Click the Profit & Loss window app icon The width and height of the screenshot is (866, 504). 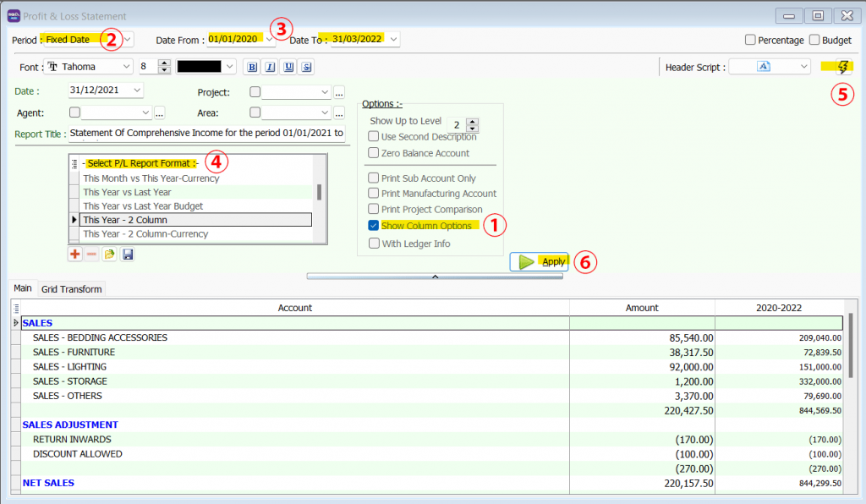click(14, 16)
